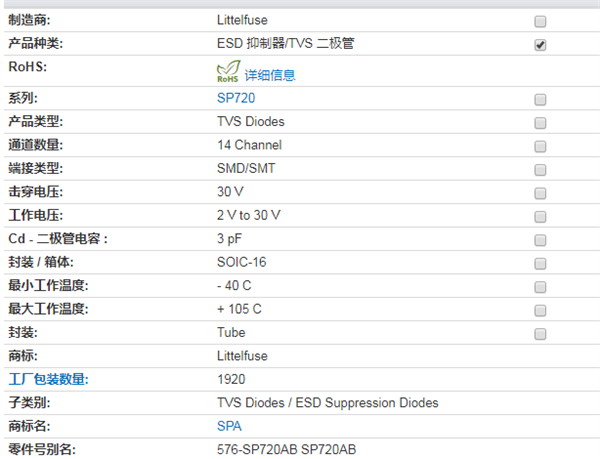Click the 3 pF capacitance value

pos(229,239)
